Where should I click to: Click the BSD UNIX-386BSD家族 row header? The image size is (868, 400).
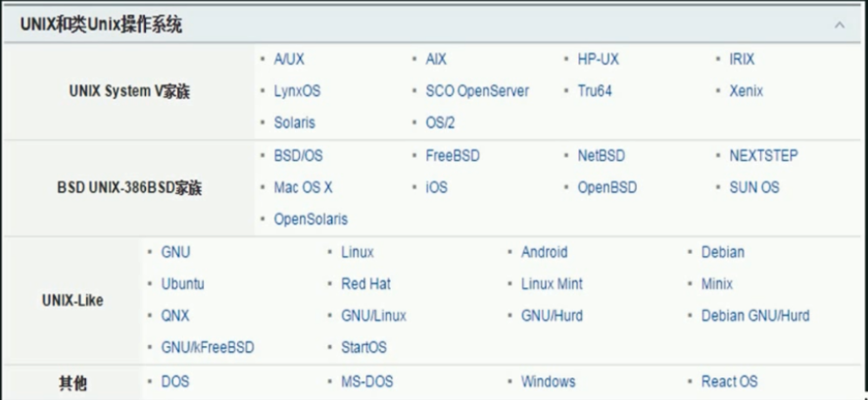pyautogui.click(x=129, y=188)
